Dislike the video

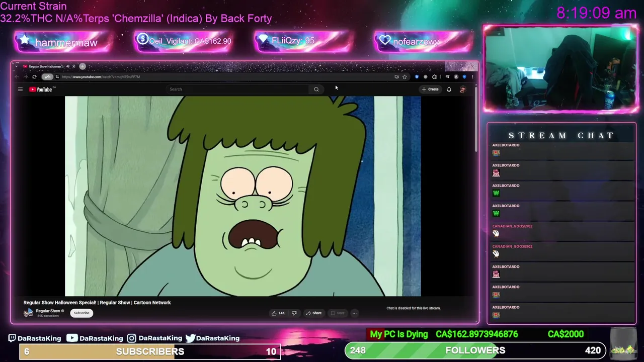[294, 313]
